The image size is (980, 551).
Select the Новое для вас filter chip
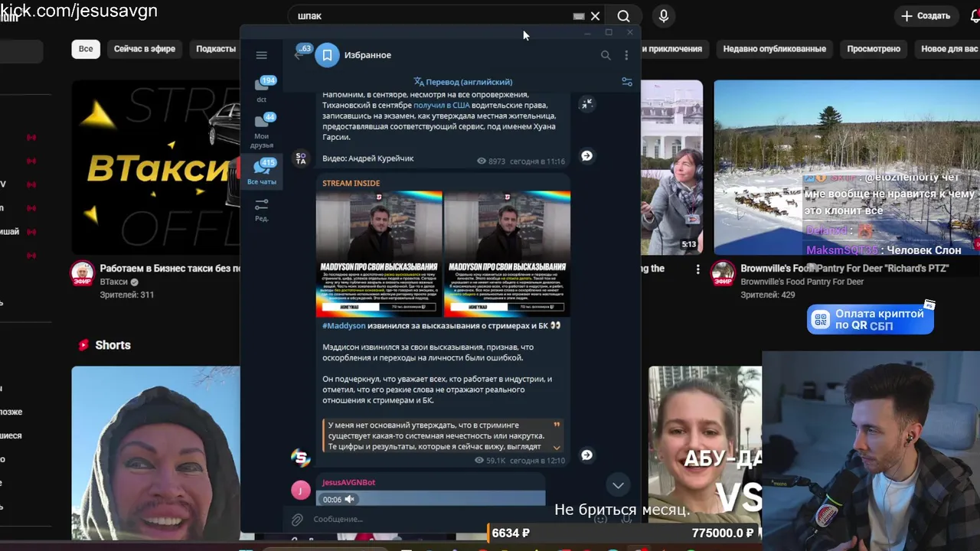tap(949, 49)
